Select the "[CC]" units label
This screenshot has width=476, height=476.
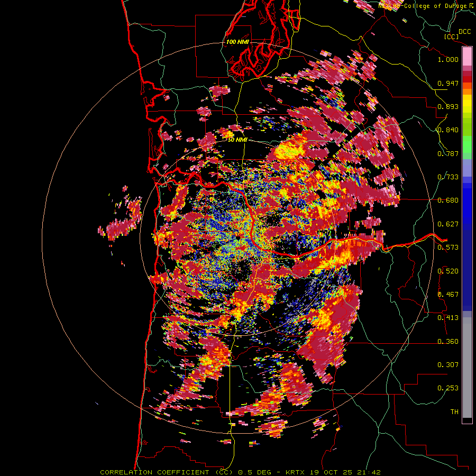tap(451, 36)
